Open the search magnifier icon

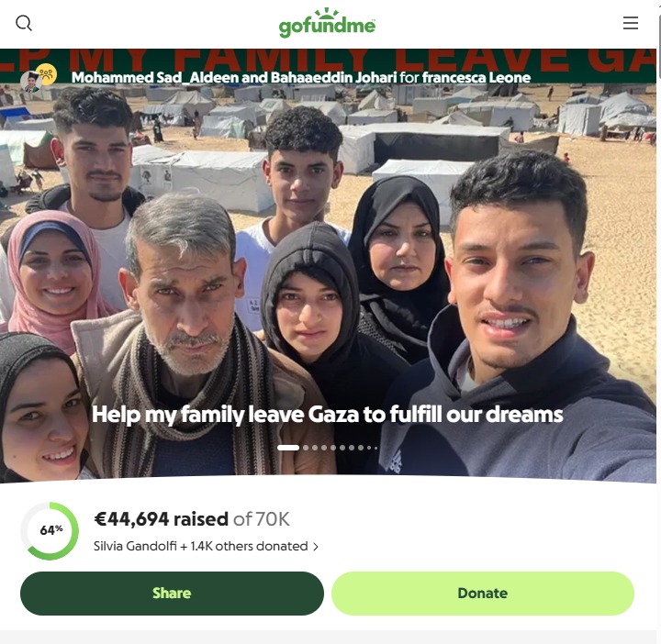24,23
